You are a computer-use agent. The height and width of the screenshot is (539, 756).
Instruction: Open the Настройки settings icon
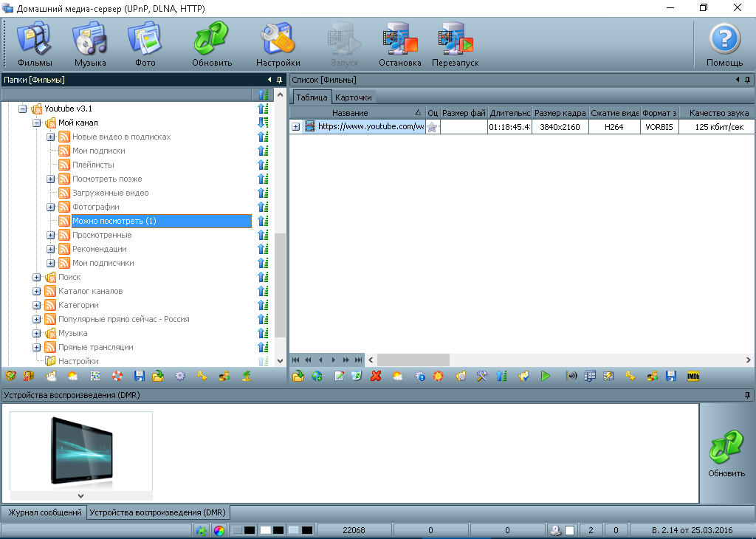[x=278, y=44]
